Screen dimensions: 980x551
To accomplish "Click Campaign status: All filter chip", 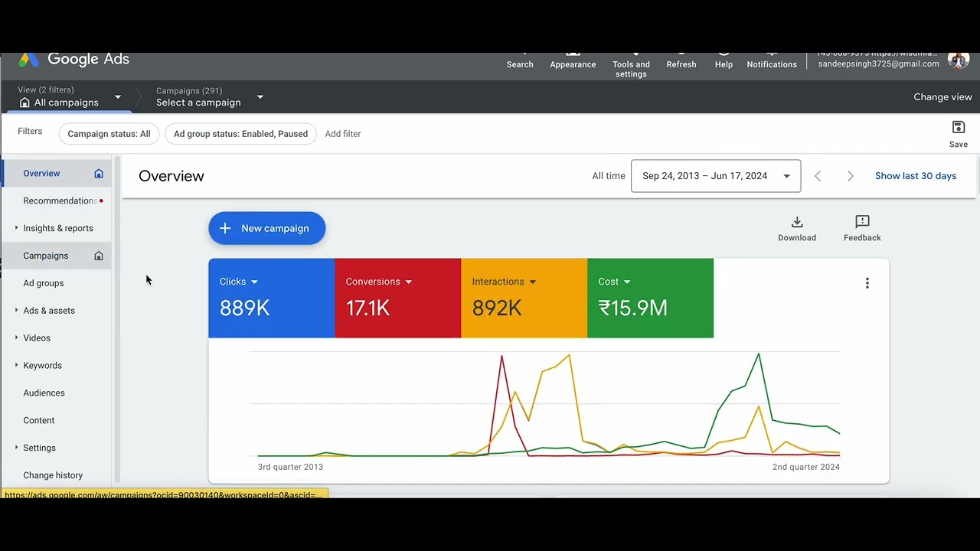I will (x=109, y=134).
